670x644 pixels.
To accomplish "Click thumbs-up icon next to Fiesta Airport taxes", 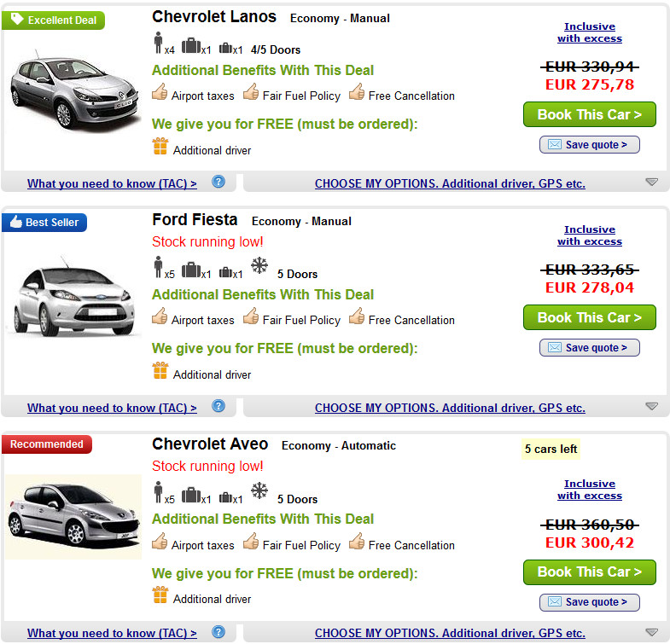I will click(160, 317).
